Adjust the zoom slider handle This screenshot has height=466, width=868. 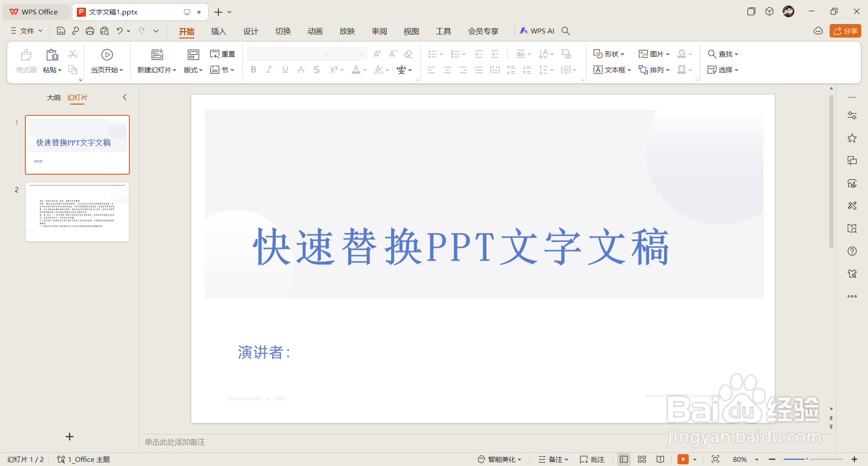point(807,459)
